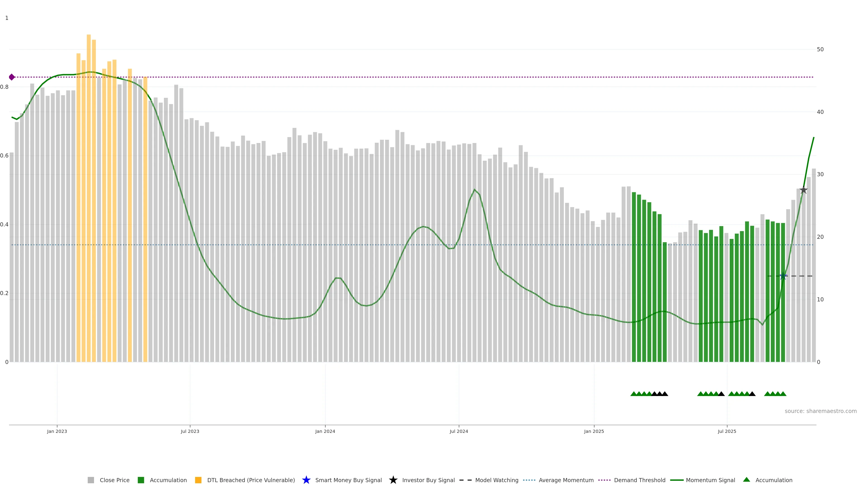Click the orange DTL Breached legend swatch
Screen dimensions: 868x488
point(198,480)
